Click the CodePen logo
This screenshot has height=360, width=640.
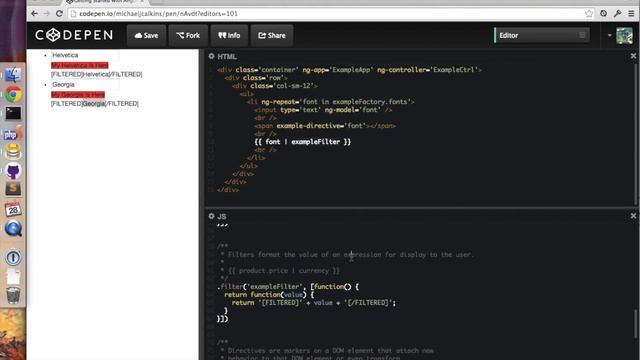point(74,35)
